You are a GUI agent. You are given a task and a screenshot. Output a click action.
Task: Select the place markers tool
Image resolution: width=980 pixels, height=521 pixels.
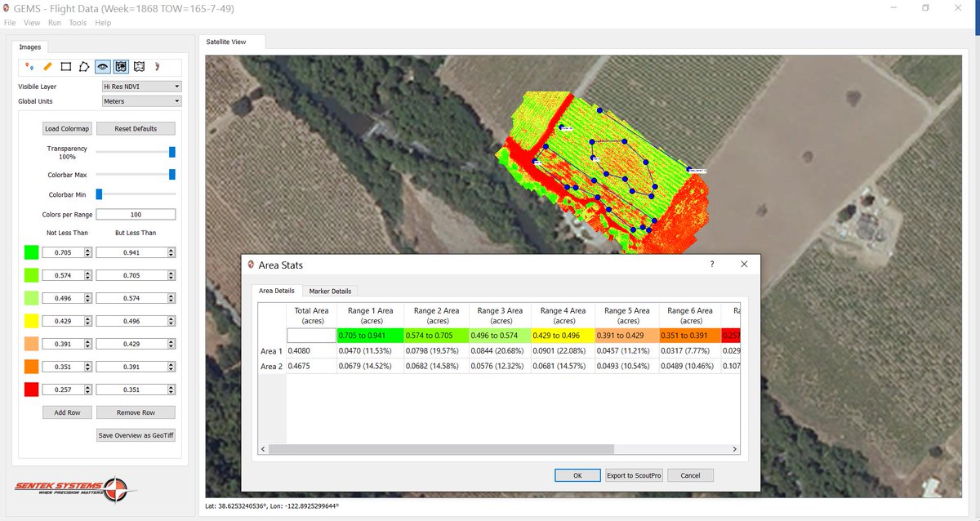30,67
